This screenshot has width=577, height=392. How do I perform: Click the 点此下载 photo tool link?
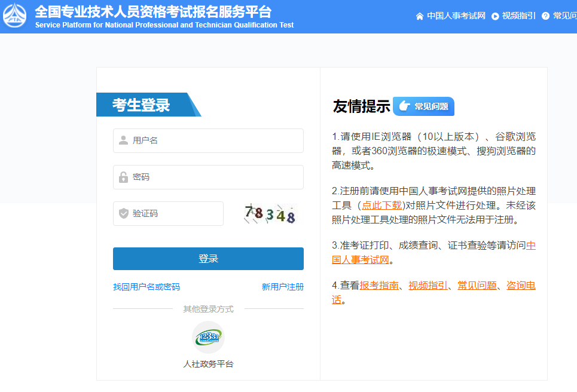tap(381, 206)
